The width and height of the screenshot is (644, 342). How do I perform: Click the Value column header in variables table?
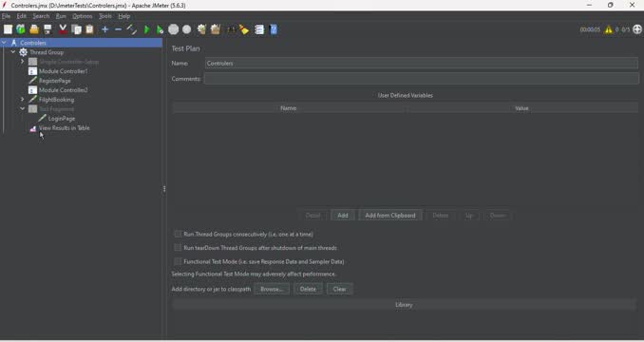[x=521, y=108]
